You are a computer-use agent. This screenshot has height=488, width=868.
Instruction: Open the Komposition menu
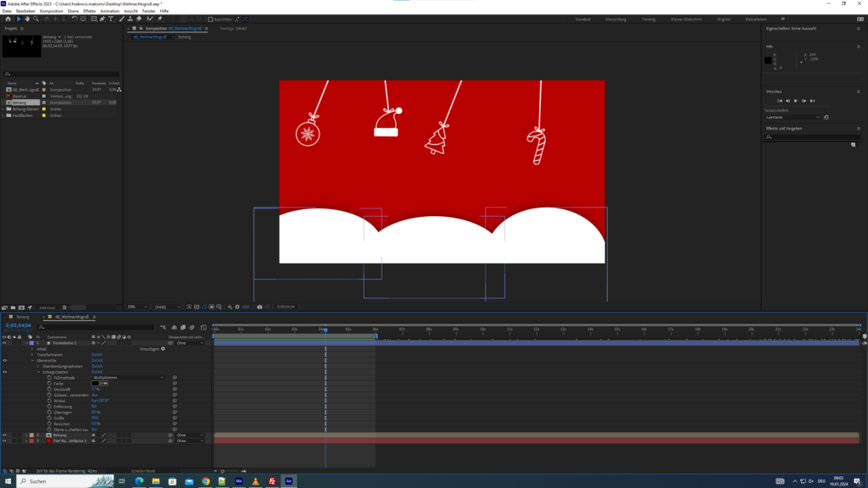point(50,11)
